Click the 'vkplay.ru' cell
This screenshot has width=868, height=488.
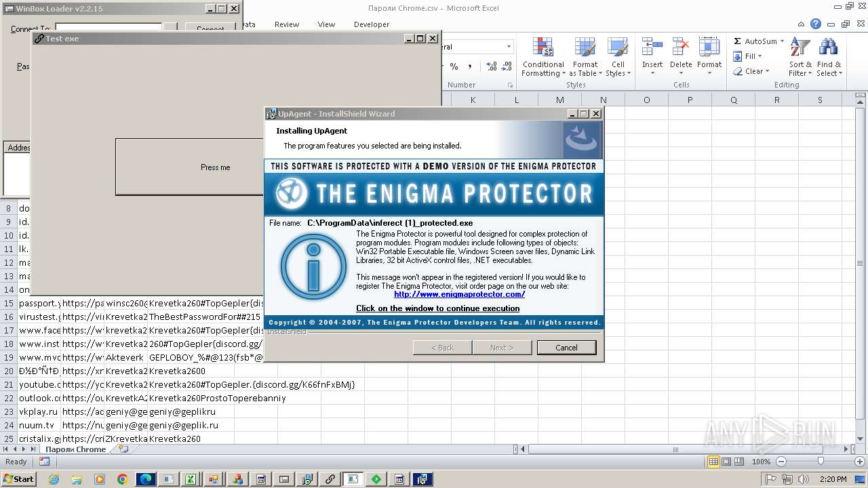(39, 411)
